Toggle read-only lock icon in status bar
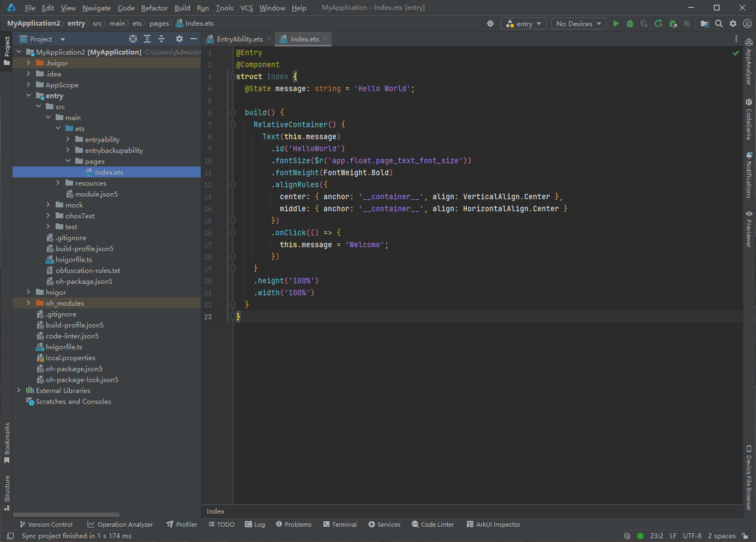756x542 pixels. click(x=745, y=536)
